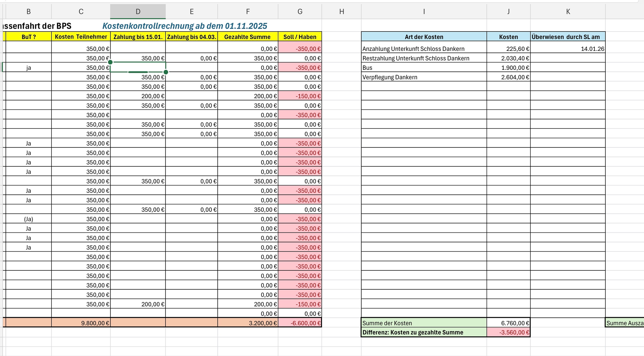Select the 'BuT ?' header cell
The width and height of the screenshot is (644, 356).
click(29, 37)
